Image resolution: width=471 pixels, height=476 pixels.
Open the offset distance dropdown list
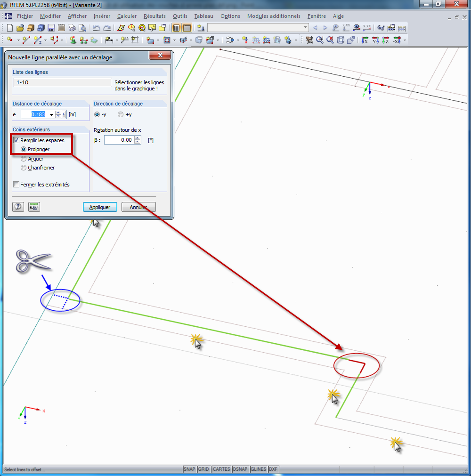(52, 114)
